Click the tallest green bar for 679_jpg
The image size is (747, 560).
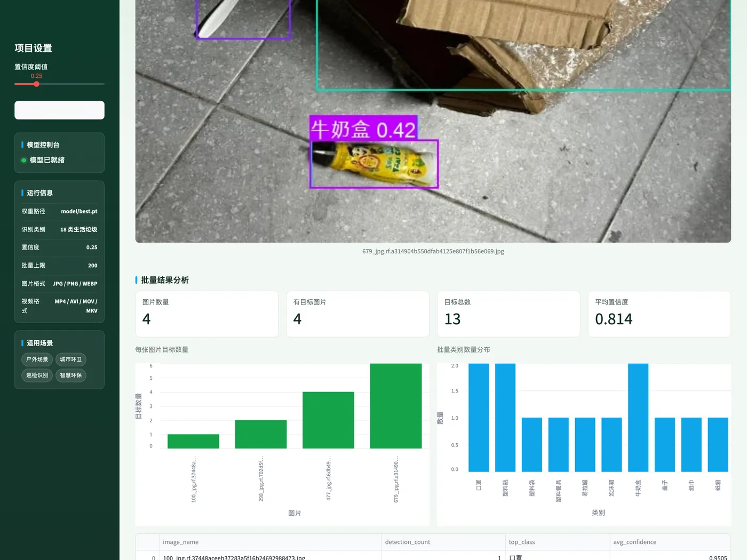pos(396,406)
